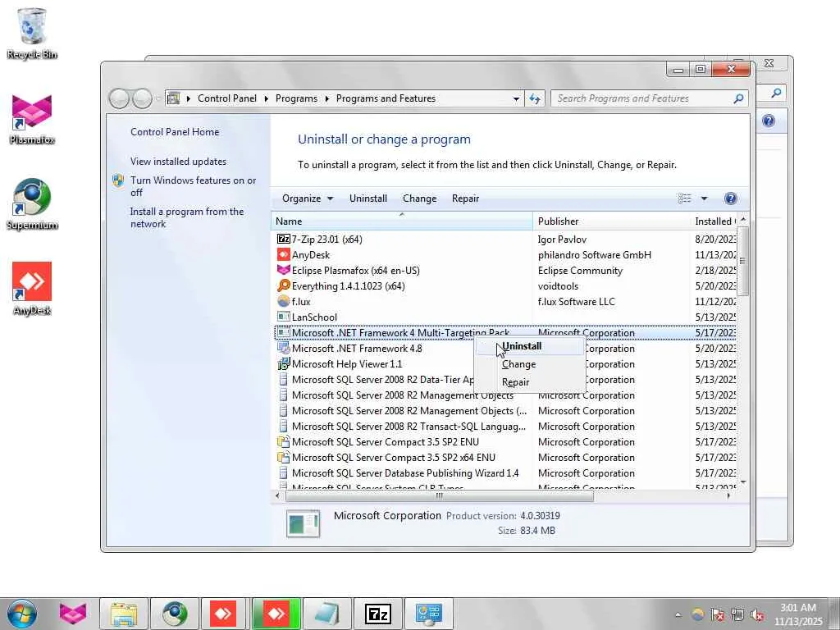Click the back navigation button
The image size is (840, 630).
click(119, 98)
